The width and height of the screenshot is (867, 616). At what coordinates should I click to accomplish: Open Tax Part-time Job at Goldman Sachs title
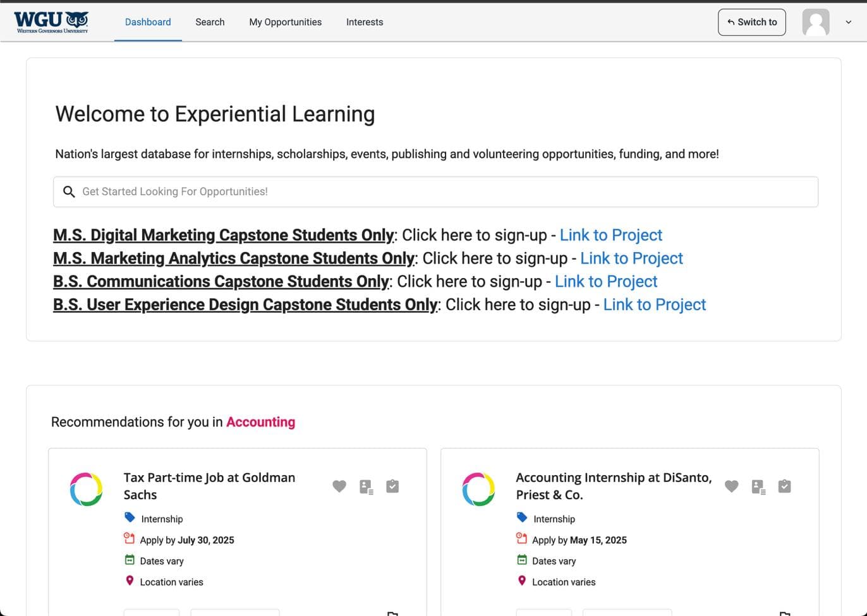click(209, 486)
